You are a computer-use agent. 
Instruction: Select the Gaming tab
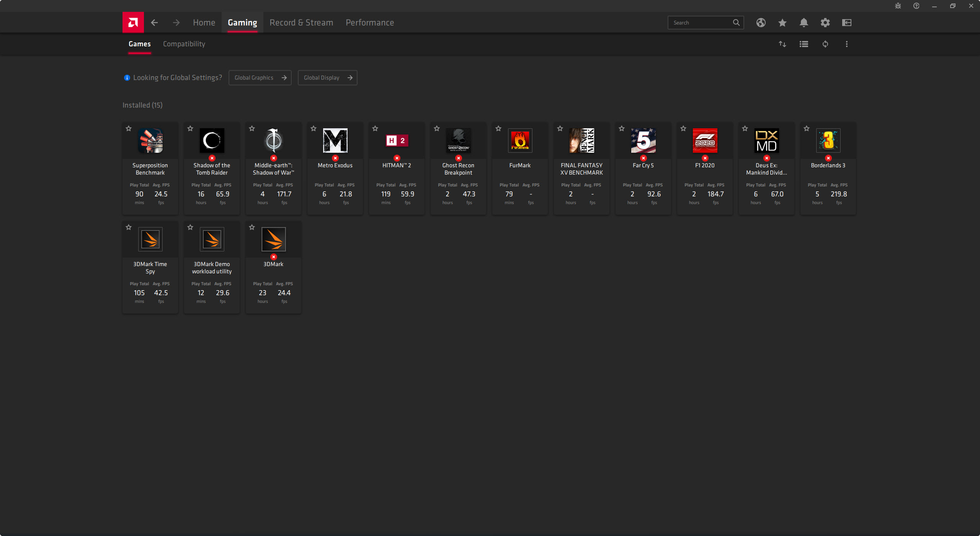pos(242,23)
